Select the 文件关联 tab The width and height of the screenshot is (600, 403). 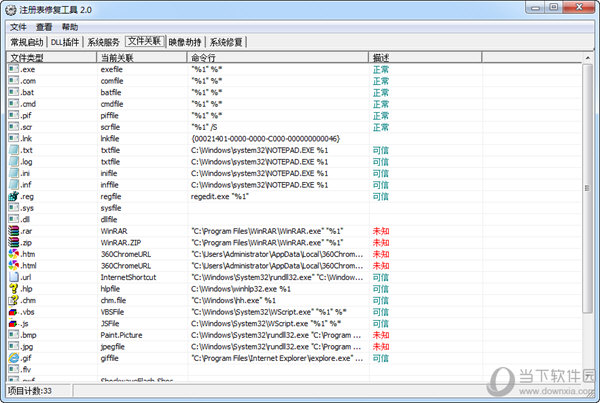click(144, 41)
